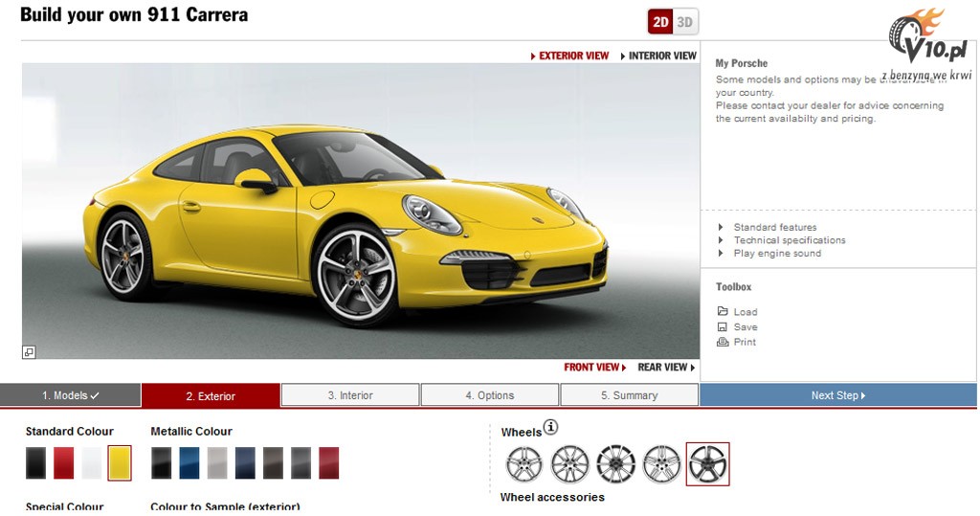Click the enlarge image icon on car preview
The image size is (980, 516).
pos(29,352)
